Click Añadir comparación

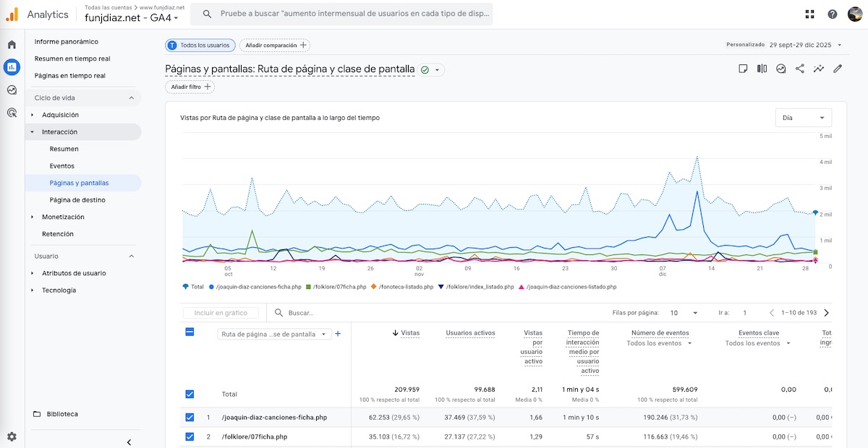(x=276, y=45)
